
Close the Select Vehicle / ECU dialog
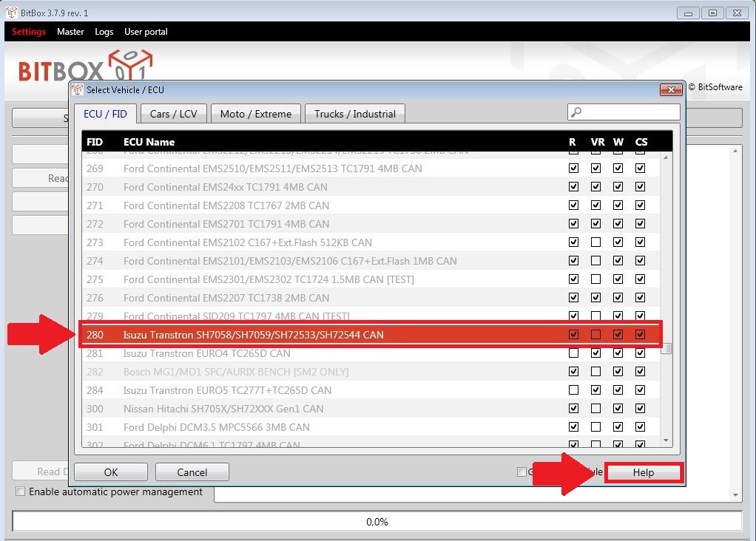[x=671, y=89]
